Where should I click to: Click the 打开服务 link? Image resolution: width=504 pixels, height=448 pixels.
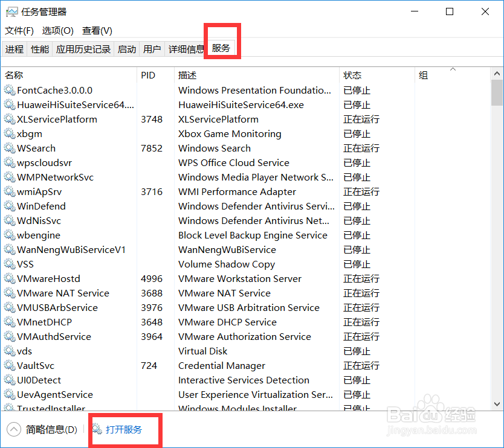pyautogui.click(x=125, y=430)
